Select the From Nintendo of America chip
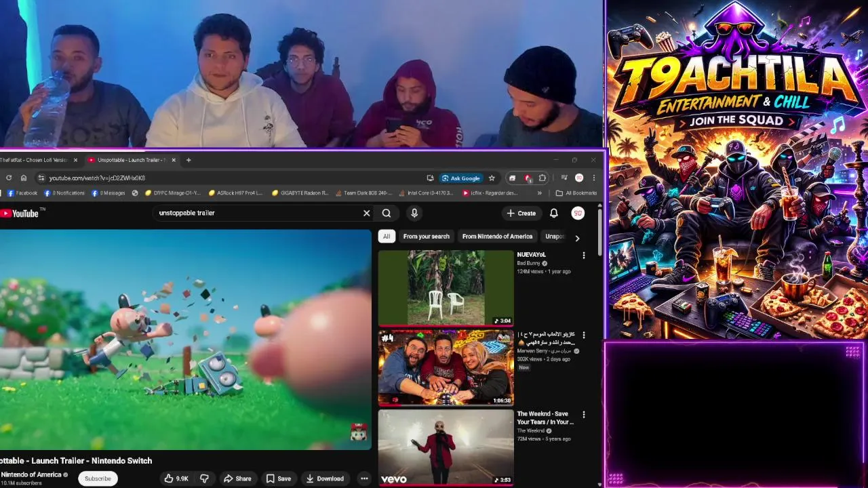The image size is (868, 488). pos(497,237)
